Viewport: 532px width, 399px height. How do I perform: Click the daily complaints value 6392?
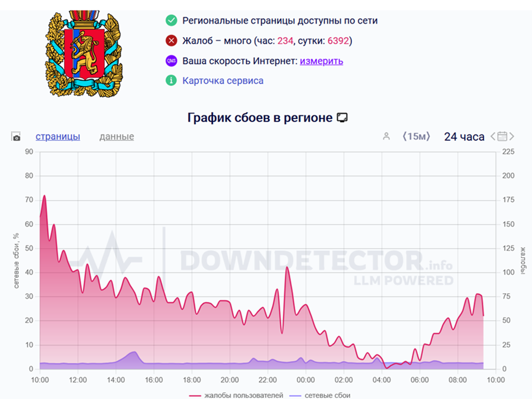tap(338, 41)
